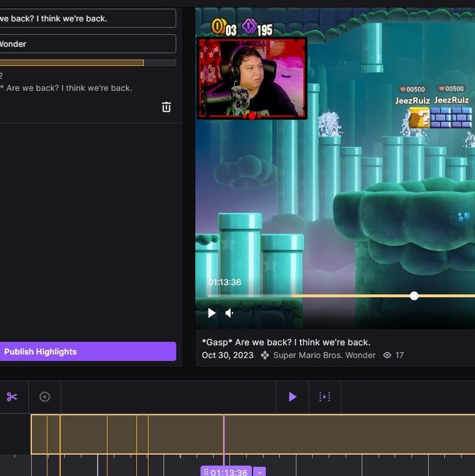This screenshot has width=475, height=476.
Task: Play the video in the player
Action: click(211, 313)
